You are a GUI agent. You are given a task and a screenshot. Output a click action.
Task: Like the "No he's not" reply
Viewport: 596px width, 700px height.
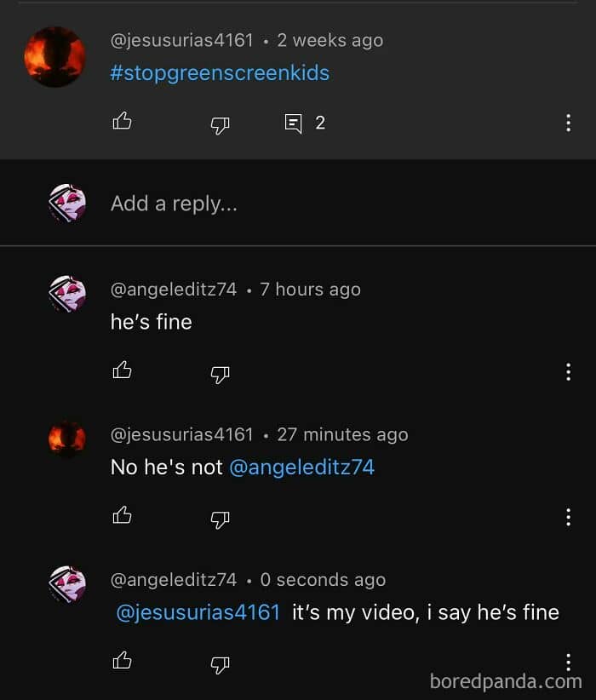point(123,515)
